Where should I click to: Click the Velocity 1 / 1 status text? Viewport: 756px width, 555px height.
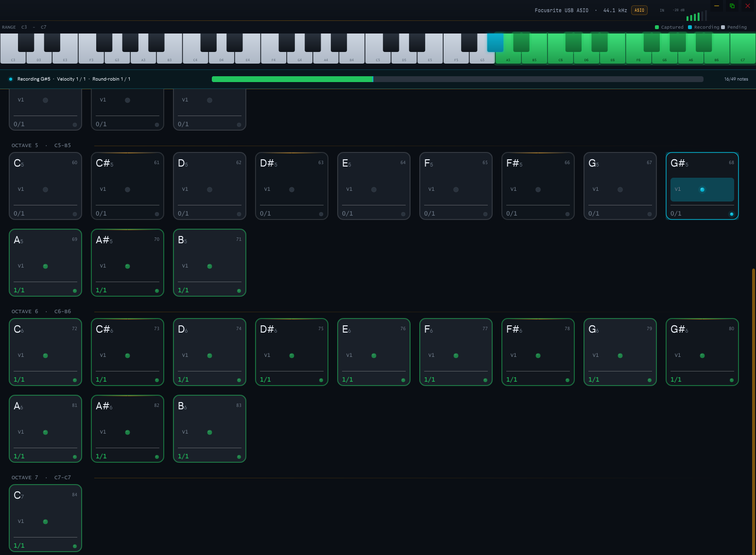(71, 79)
